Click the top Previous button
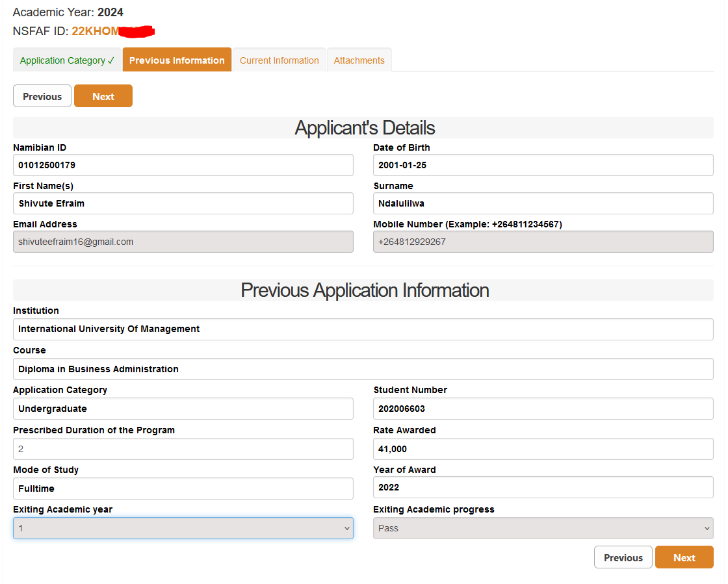This screenshot has width=728, height=584. 42,96
